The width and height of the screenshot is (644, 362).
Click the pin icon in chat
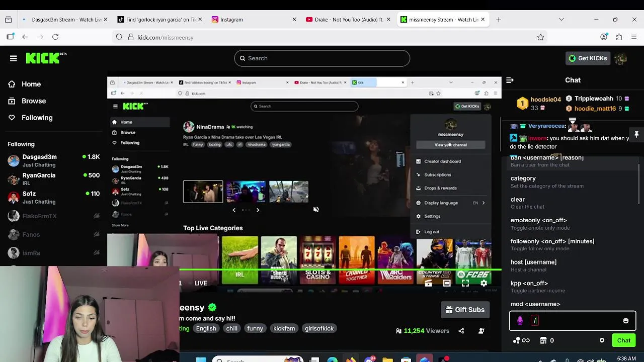point(636,134)
